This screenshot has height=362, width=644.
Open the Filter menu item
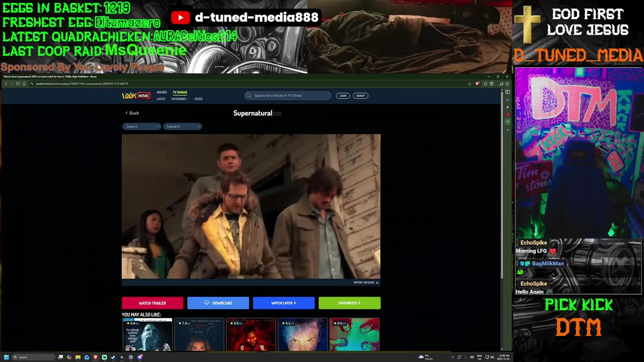pyautogui.click(x=198, y=99)
